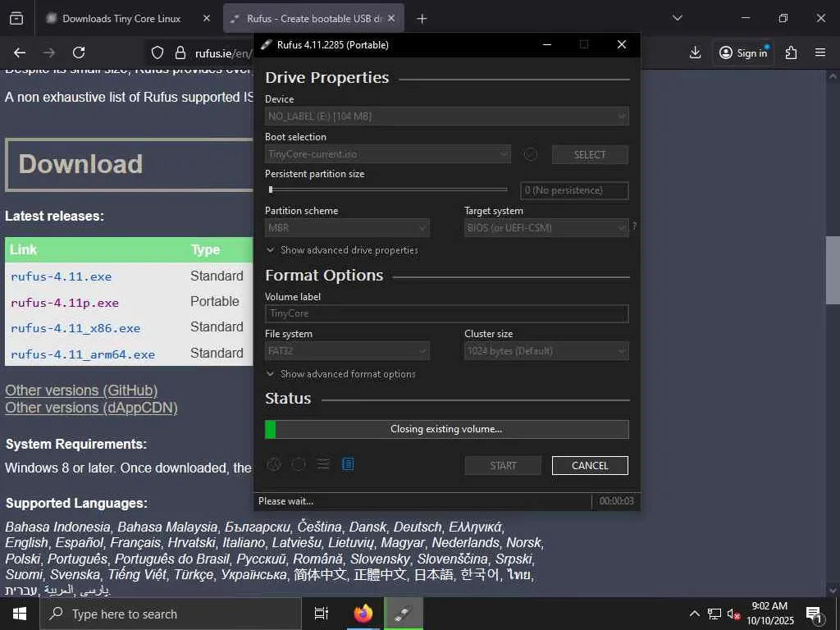Show the Rufus log icon
This screenshot has width=840, height=630.
348,464
